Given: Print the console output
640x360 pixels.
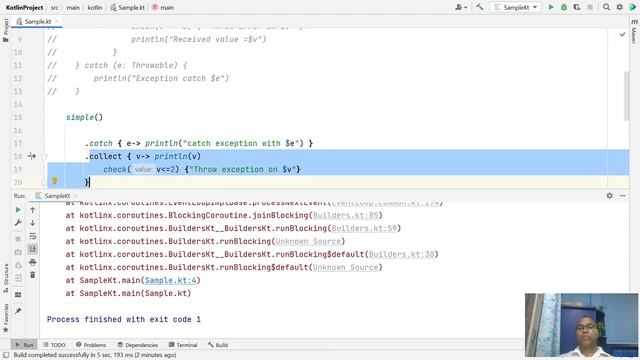Looking at the screenshot, I should click(33, 262).
